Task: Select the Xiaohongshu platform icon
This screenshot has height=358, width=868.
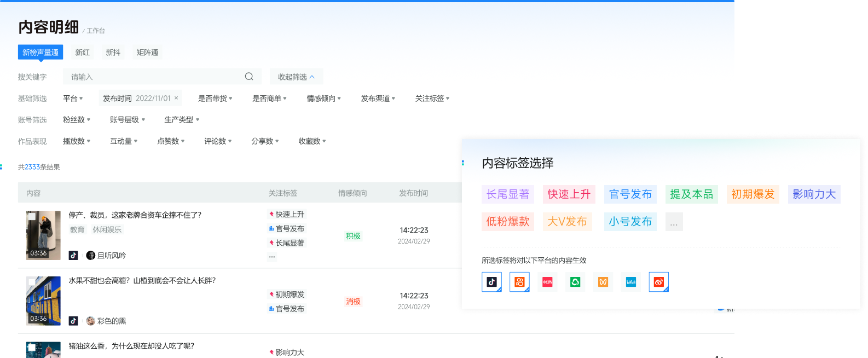Action: click(x=547, y=282)
